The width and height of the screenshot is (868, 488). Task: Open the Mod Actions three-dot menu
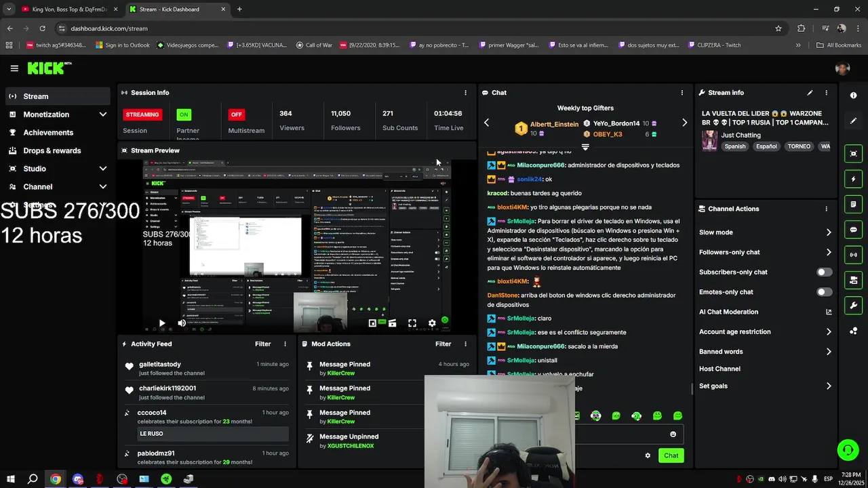[465, 344]
